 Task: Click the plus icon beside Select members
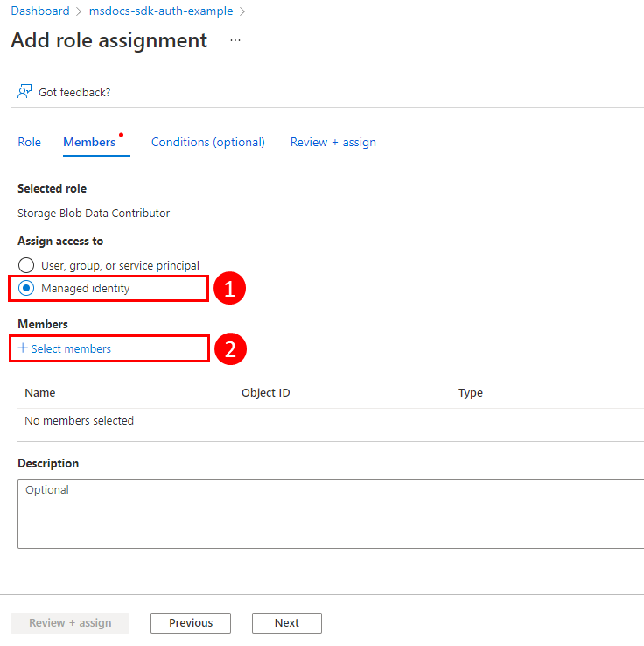pyautogui.click(x=23, y=348)
